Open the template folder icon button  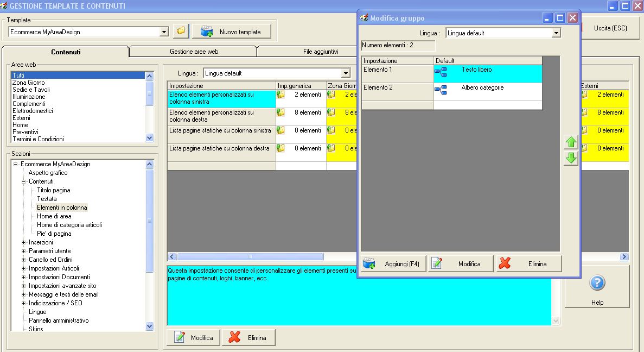(x=181, y=32)
